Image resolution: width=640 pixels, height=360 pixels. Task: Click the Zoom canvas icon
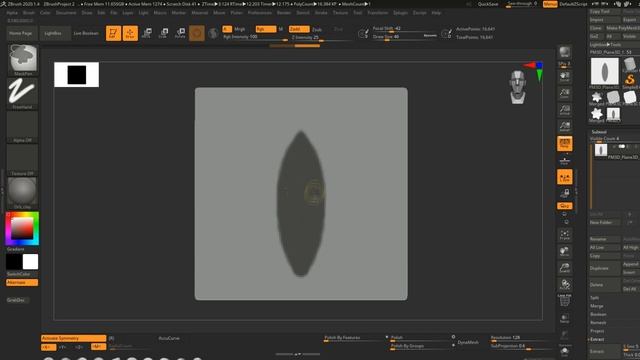click(x=564, y=93)
